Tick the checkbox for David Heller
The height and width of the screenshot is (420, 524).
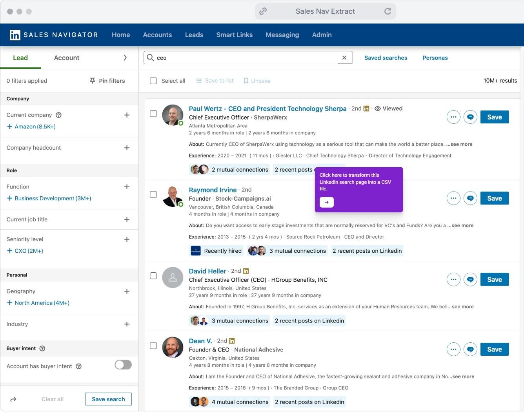tap(153, 276)
